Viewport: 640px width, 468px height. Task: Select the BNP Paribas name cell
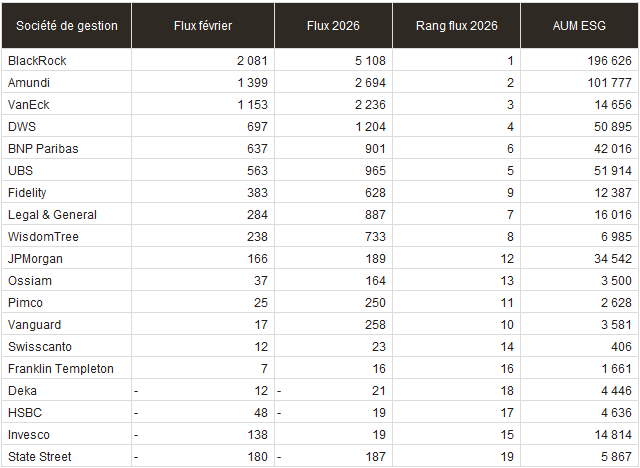tap(43, 149)
